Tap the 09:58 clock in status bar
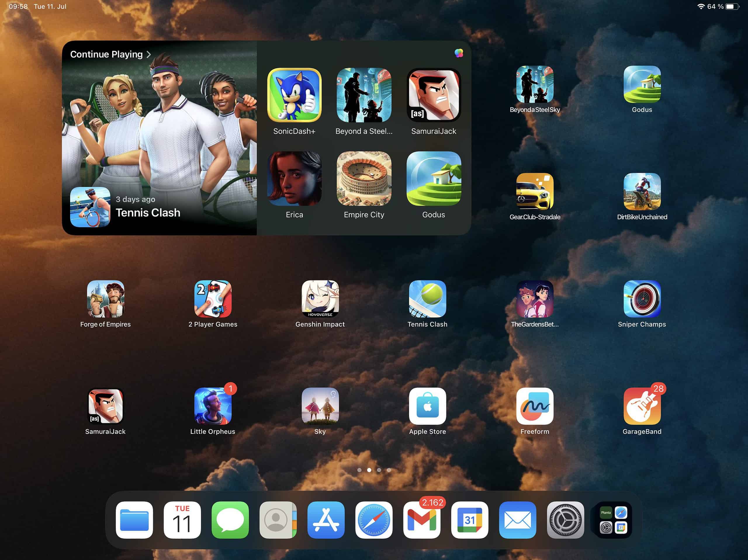Screen dimensions: 748x560 pos(18,6)
